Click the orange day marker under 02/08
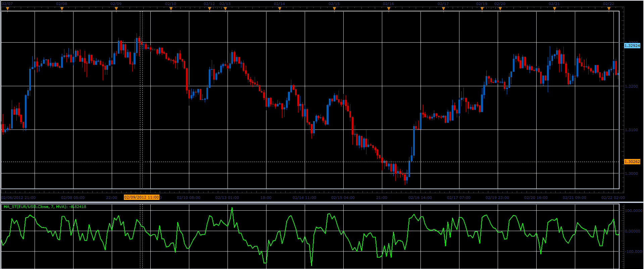The width and height of the screenshot is (644, 269). 62,9
